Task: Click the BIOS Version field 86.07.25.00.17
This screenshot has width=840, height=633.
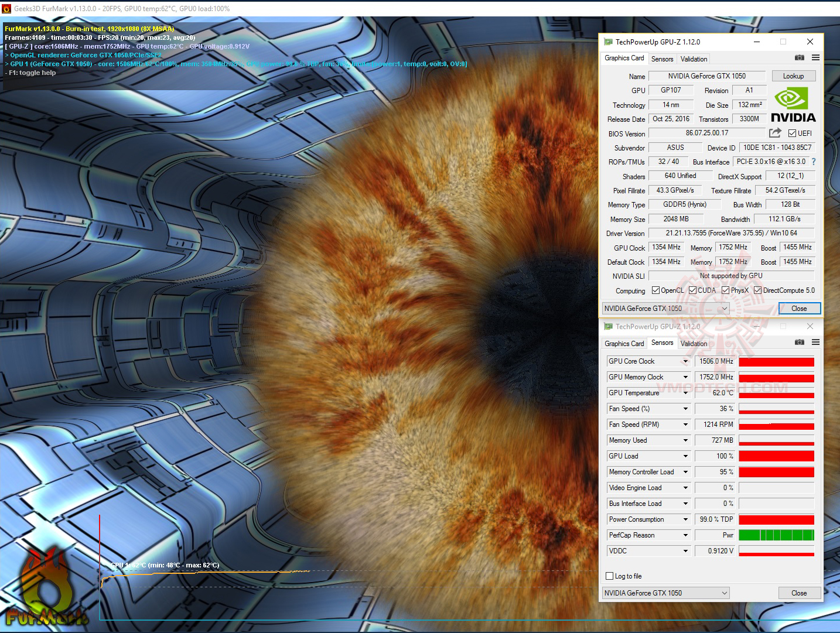Action: (x=707, y=133)
